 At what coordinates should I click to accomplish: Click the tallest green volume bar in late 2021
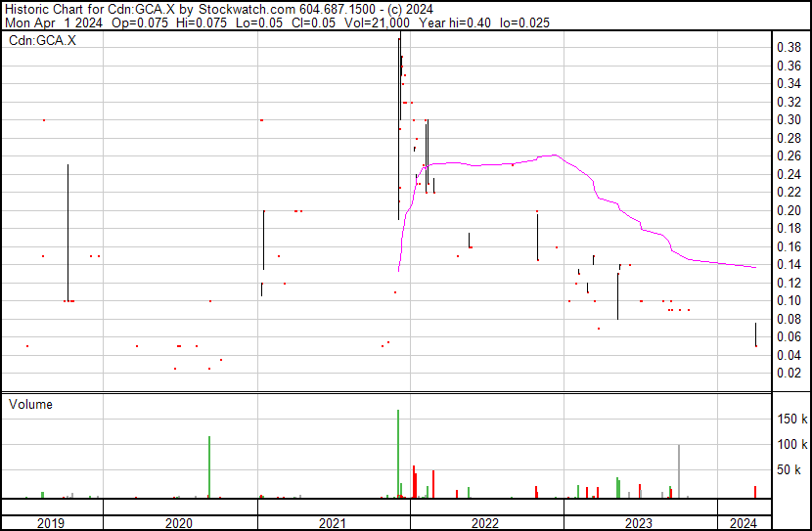398,454
